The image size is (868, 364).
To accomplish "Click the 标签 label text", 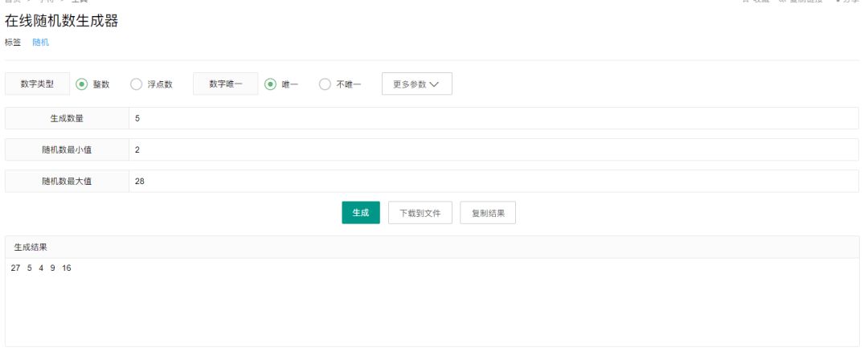I will [13, 42].
